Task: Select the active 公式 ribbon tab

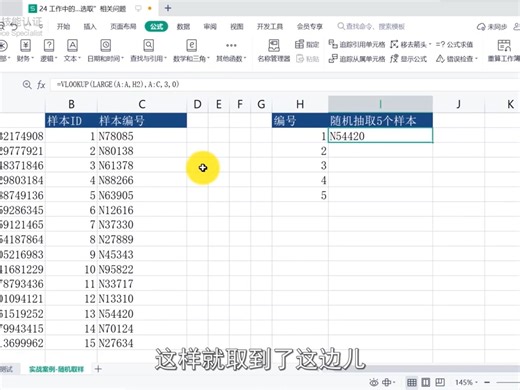Action: (156, 27)
